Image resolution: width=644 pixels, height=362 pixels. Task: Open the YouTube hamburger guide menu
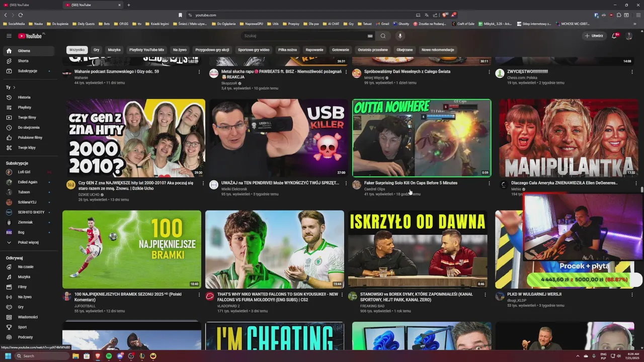(x=9, y=36)
